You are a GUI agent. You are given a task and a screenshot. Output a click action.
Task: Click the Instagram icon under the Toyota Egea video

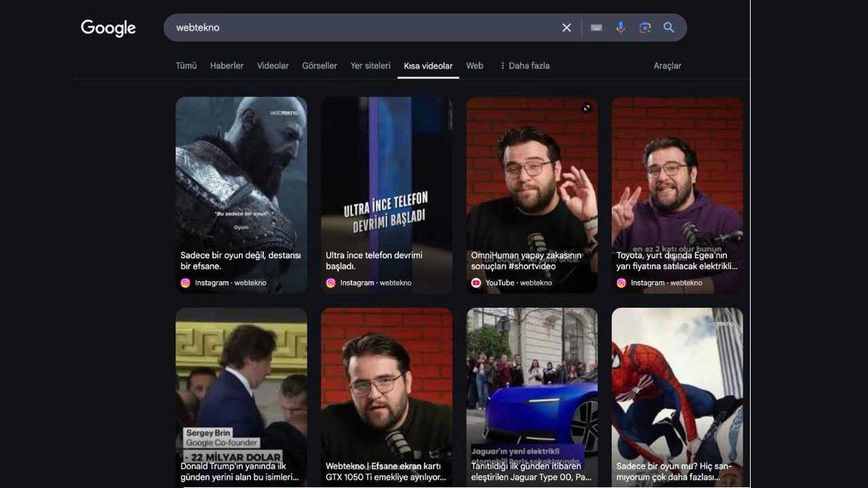pyautogui.click(x=620, y=283)
